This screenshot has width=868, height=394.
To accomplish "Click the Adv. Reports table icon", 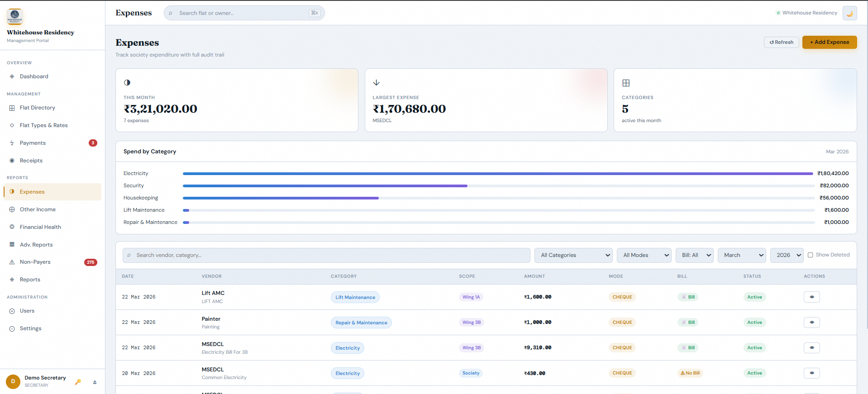I will tap(12, 245).
